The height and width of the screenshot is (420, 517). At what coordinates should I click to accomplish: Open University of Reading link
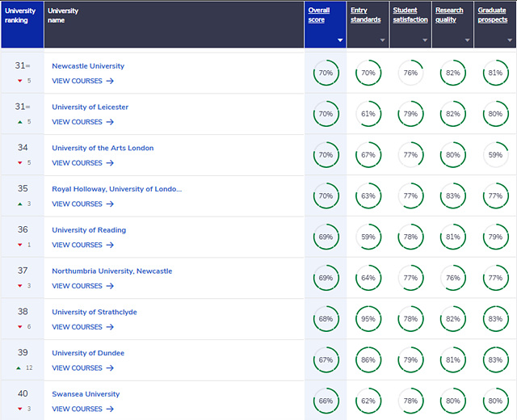click(x=89, y=230)
